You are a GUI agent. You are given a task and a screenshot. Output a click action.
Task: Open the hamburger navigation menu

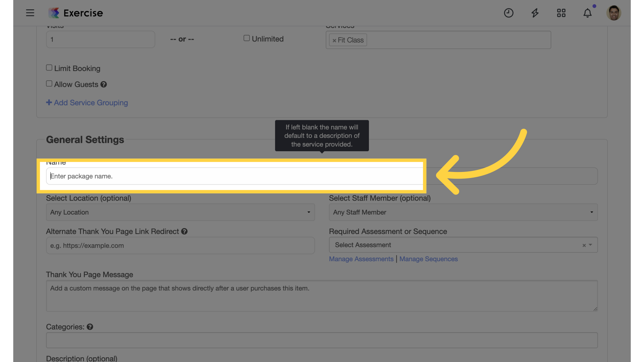[30, 13]
